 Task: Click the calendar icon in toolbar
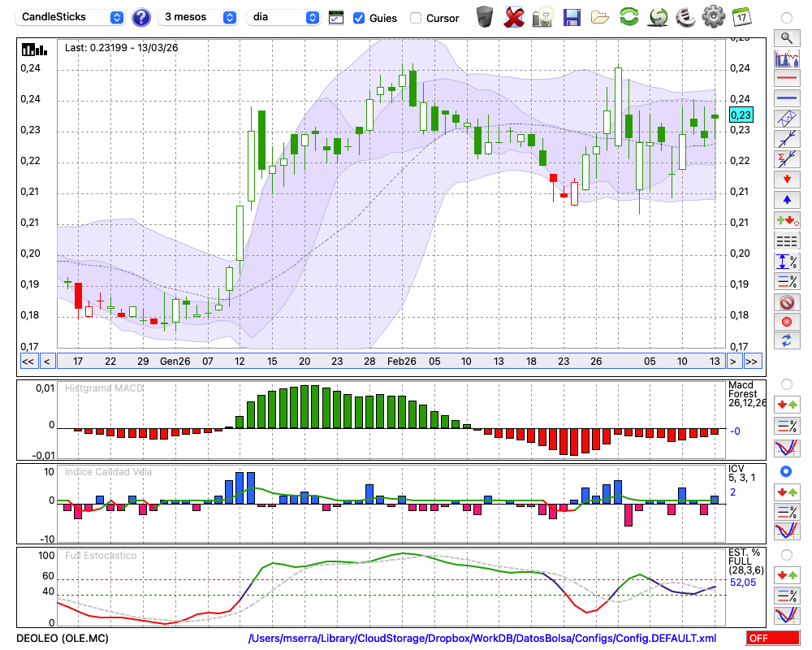pos(741,17)
